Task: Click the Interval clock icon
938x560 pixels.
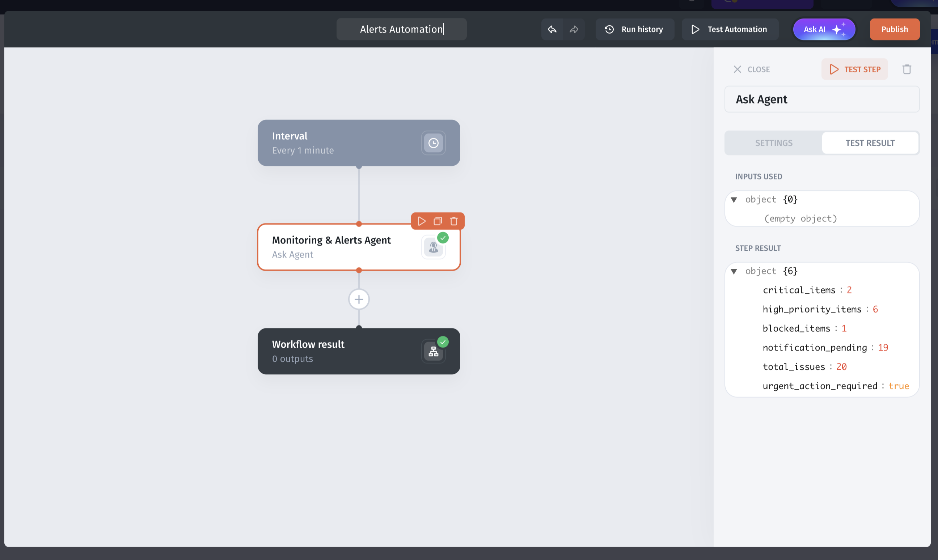Action: click(x=433, y=143)
